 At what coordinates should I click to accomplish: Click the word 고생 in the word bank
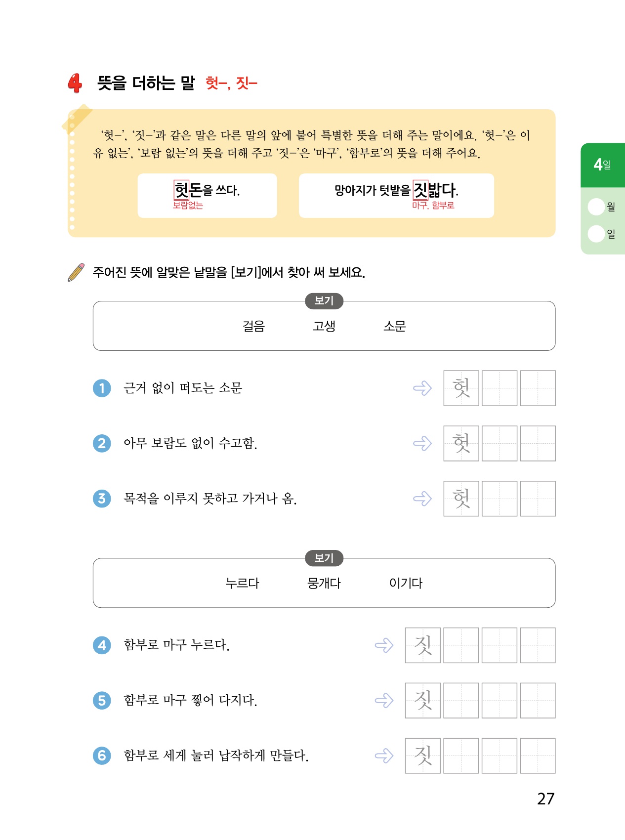[324, 326]
